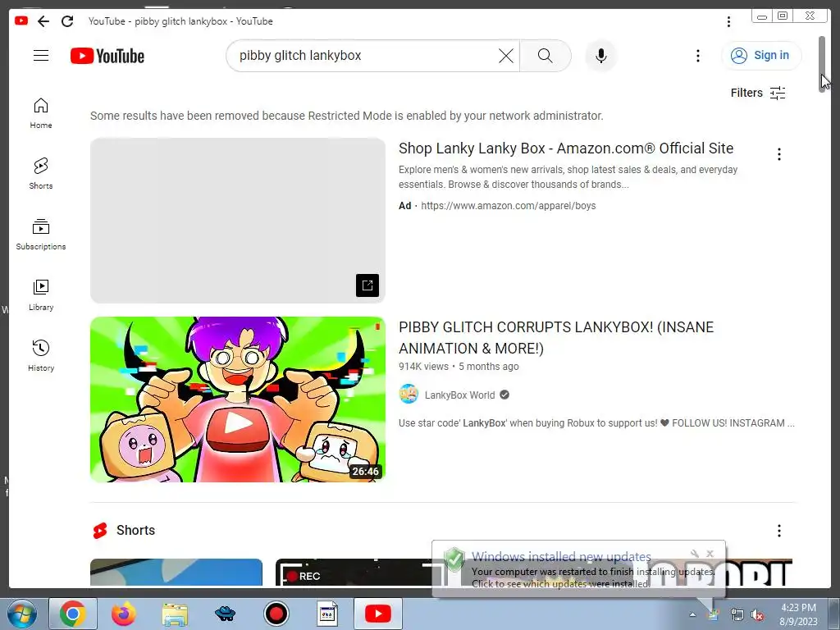Open History in sidebar
The height and width of the screenshot is (630, 840).
tap(41, 355)
